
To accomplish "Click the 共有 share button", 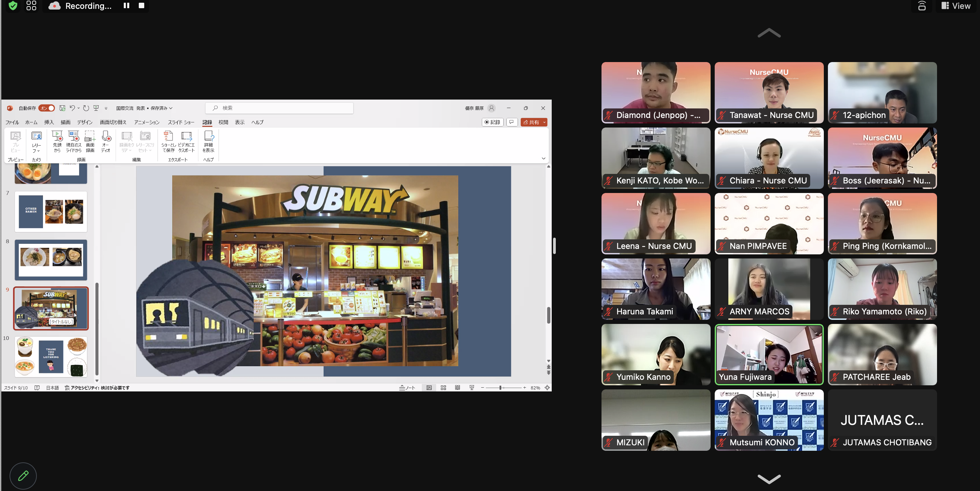I will click(x=531, y=122).
